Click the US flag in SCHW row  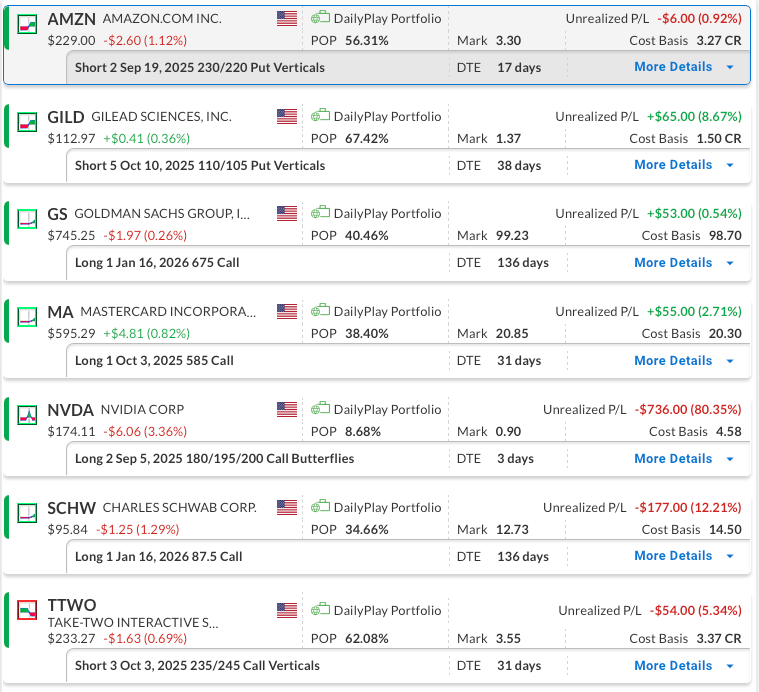tap(287, 508)
